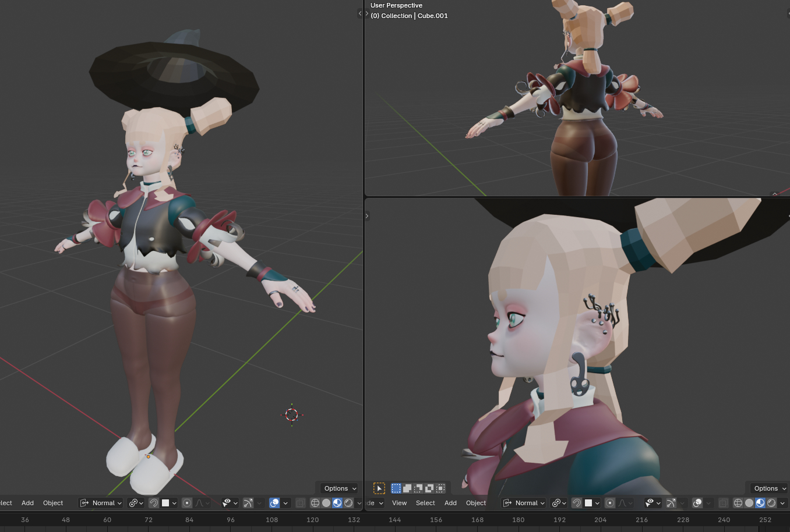Screen dimensions: 790x532
Task: Select the Select Box tool icon
Action: 379,488
